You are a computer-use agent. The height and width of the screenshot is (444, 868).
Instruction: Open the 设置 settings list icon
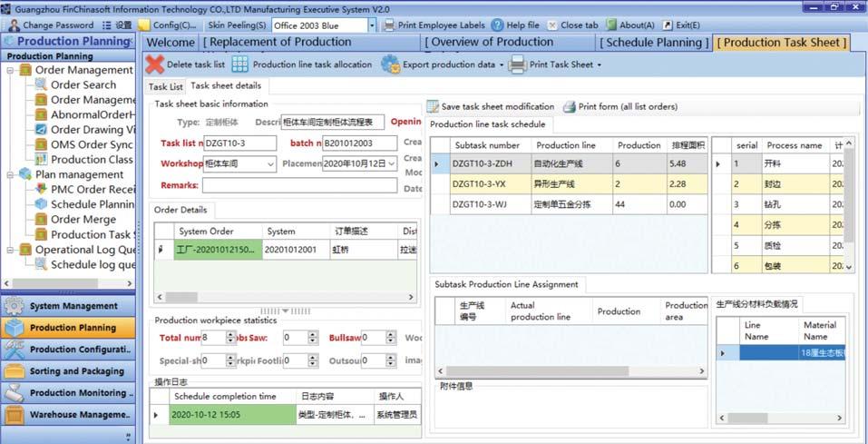coord(107,25)
